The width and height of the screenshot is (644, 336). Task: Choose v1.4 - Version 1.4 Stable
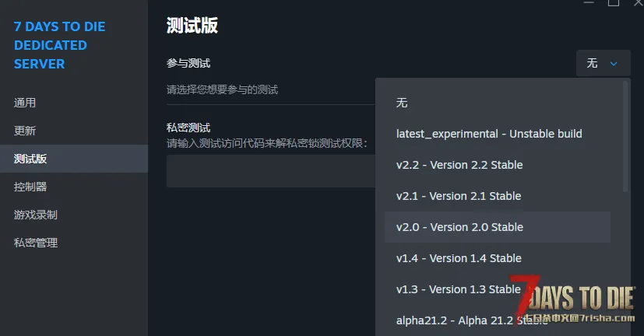point(498,258)
